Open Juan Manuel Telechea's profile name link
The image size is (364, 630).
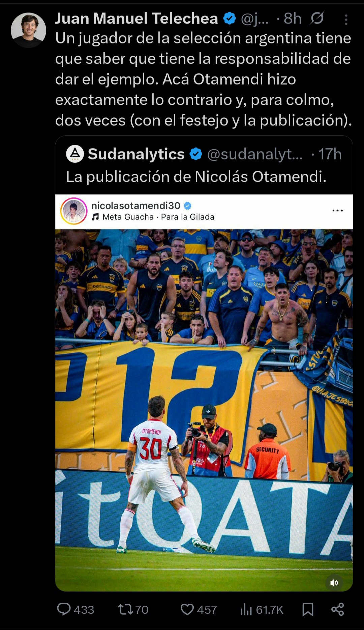click(136, 19)
